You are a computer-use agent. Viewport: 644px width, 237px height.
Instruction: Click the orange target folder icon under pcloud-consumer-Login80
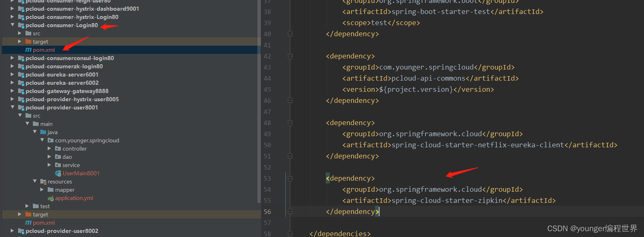click(x=28, y=42)
